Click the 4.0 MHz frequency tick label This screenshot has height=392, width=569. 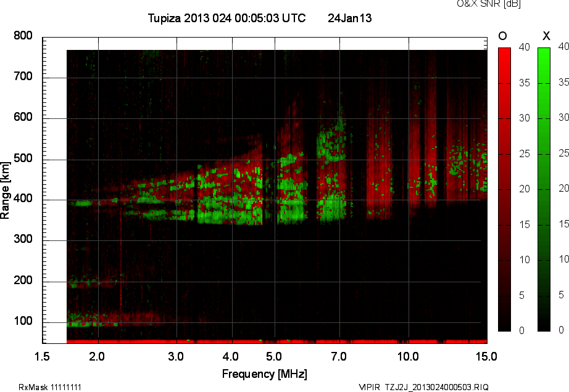[x=231, y=357]
